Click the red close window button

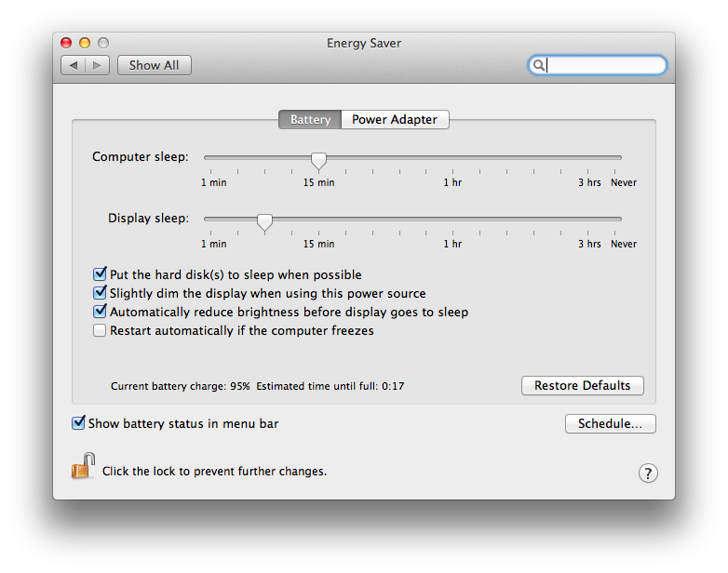[x=66, y=43]
